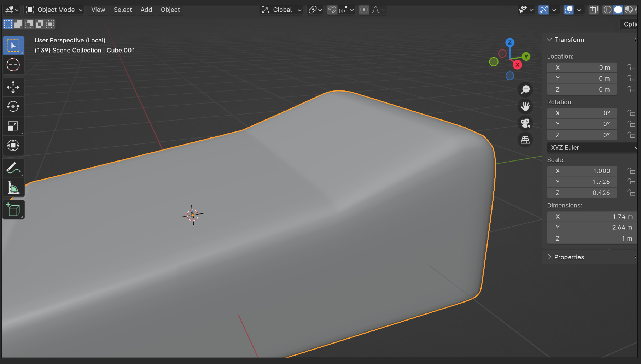Click the Location Y 0 m field
The height and width of the screenshot is (364, 641).
[x=582, y=78]
